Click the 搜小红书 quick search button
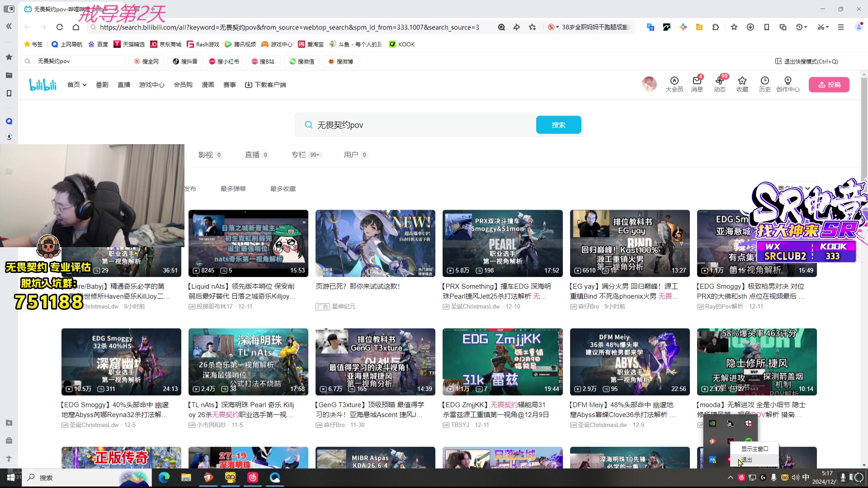The height and width of the screenshot is (488, 868). click(224, 61)
